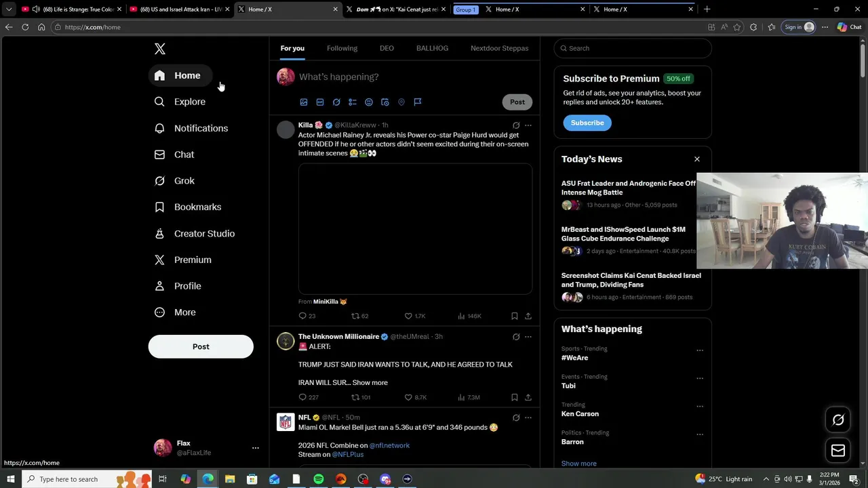The height and width of the screenshot is (488, 868).
Task: Open the @NFLPlus mention link
Action: click(x=347, y=455)
